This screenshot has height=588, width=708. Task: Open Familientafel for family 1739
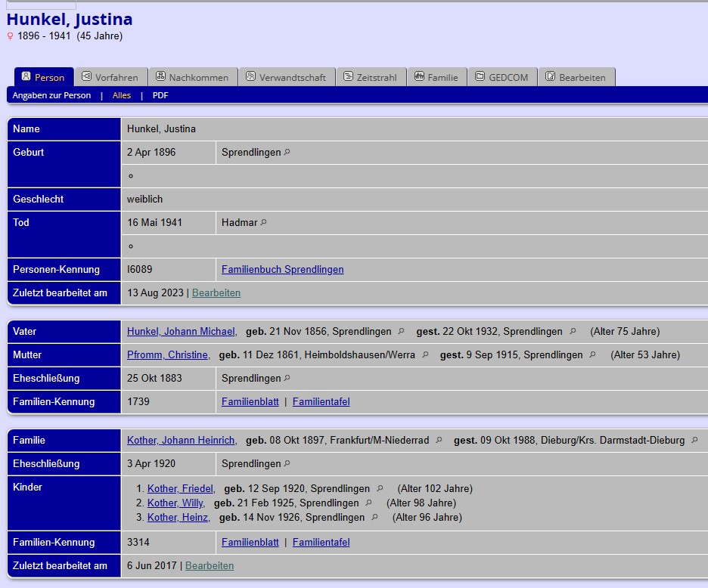point(321,401)
